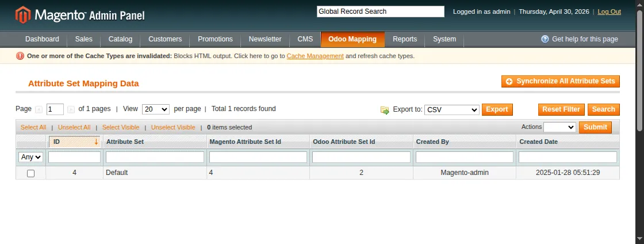Click the Created By filter input

[x=465, y=157]
